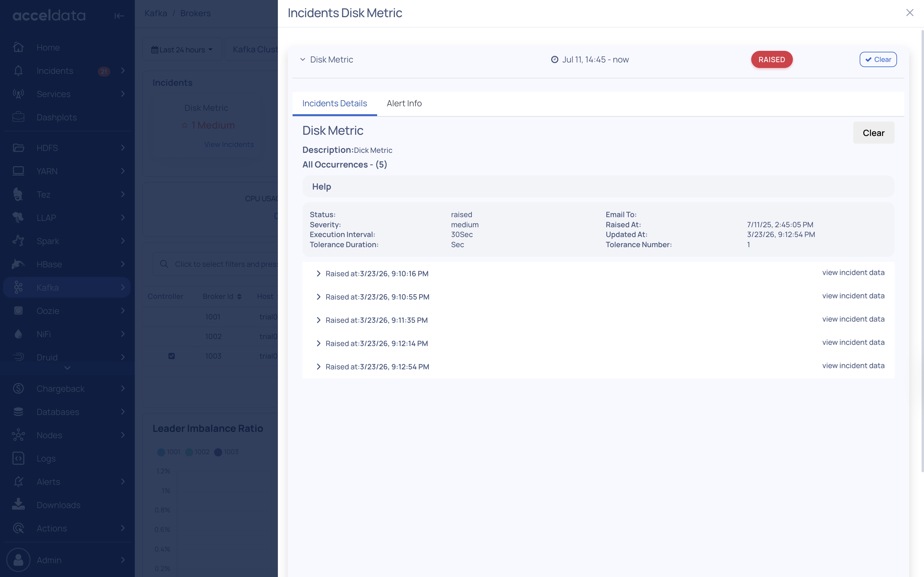
Task: Click the Nodes cluster icon
Action: pos(18,435)
